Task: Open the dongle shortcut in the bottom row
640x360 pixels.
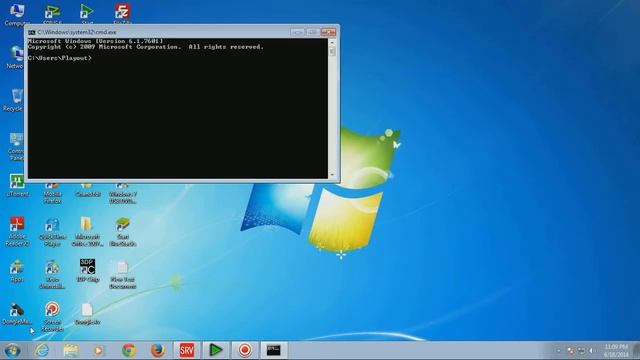Action: click(x=16, y=313)
